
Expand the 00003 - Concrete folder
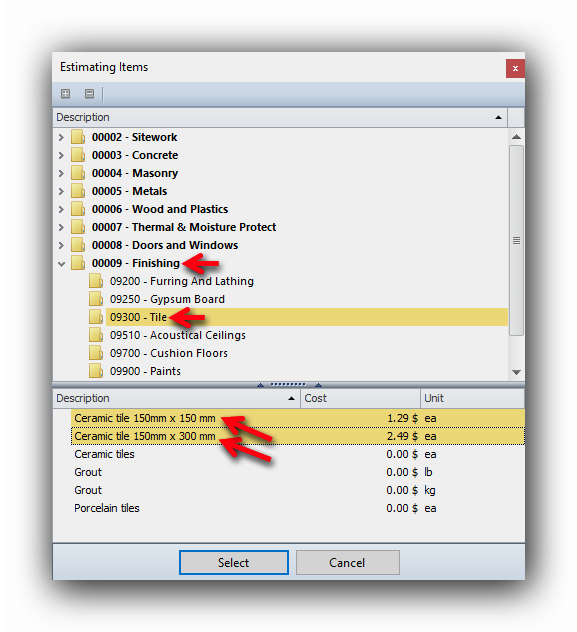click(61, 156)
